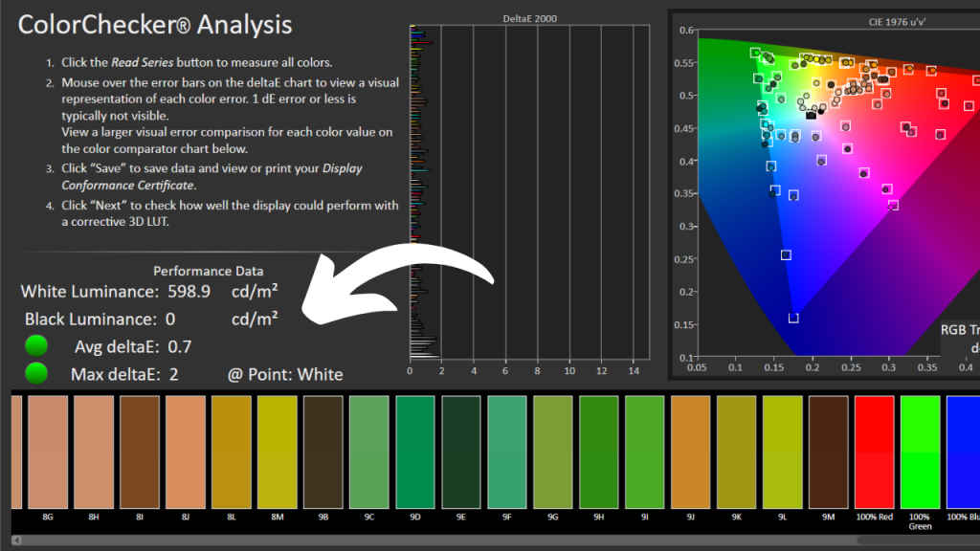Screen dimensions: 980x551
Task: Pick the 9E dark green swatch
Action: (461, 452)
